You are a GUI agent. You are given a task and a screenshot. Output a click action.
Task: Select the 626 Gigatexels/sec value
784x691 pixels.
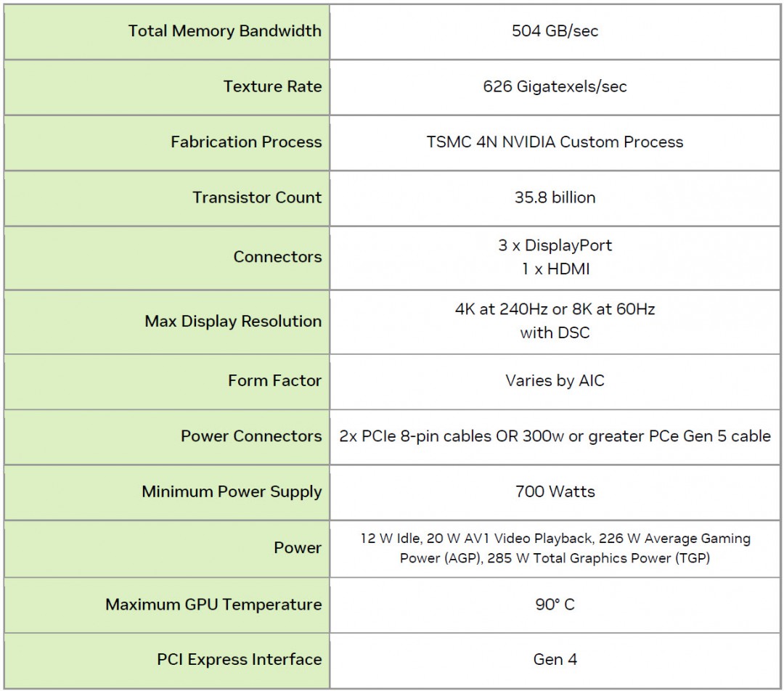[555, 86]
